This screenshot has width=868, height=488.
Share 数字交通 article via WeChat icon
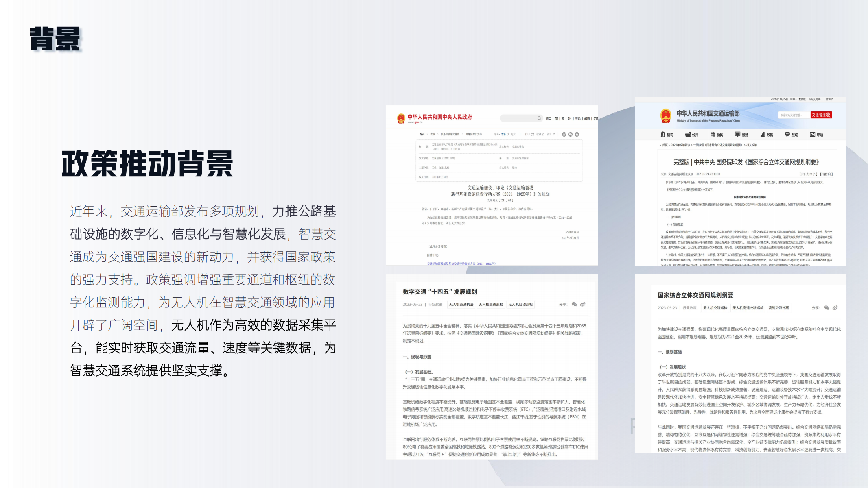point(574,304)
